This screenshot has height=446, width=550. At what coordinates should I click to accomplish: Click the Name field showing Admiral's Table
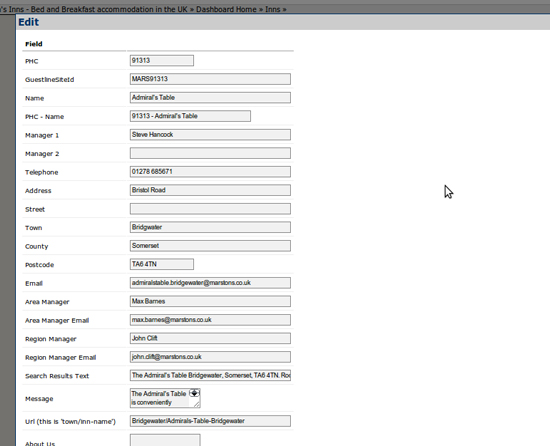(210, 97)
